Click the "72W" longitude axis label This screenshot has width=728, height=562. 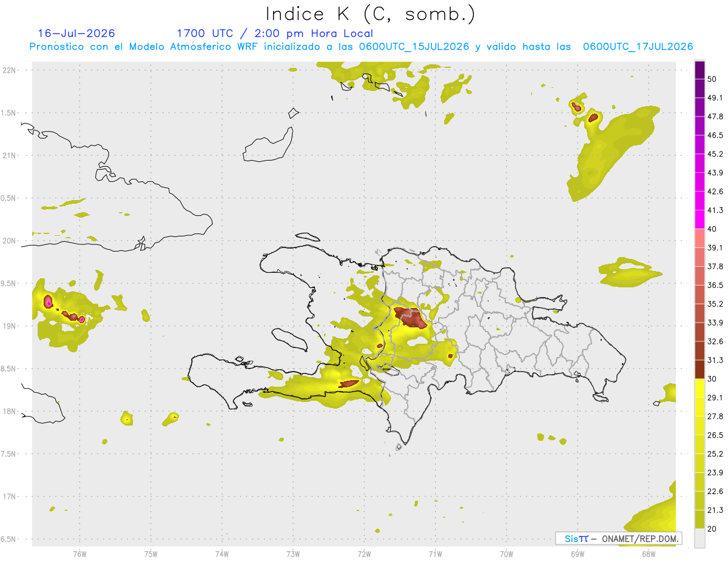364,554
